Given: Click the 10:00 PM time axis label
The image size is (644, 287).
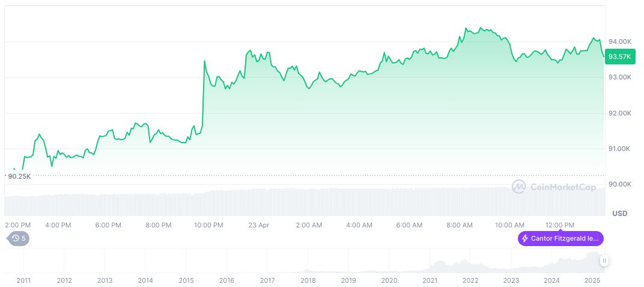Looking at the screenshot, I should [208, 225].
